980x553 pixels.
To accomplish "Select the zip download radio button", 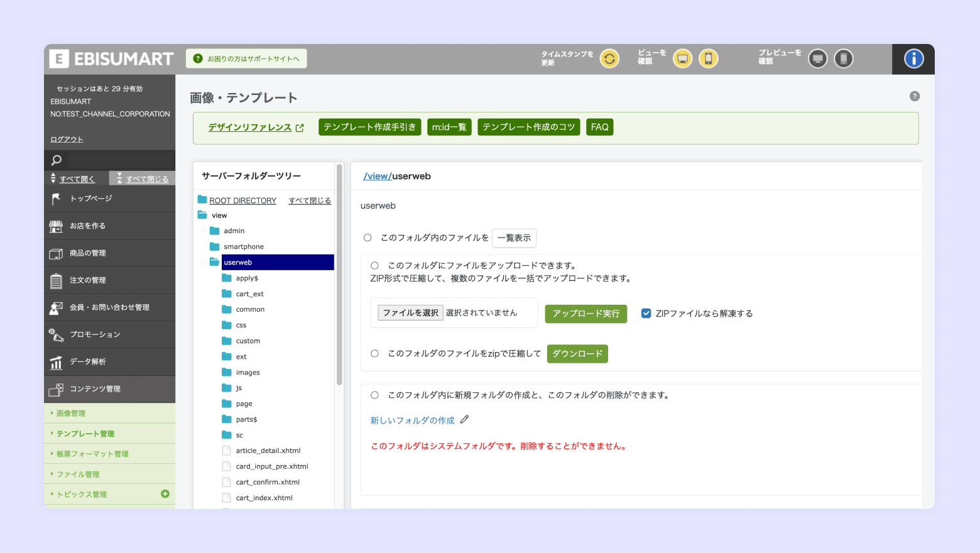I will [x=374, y=354].
